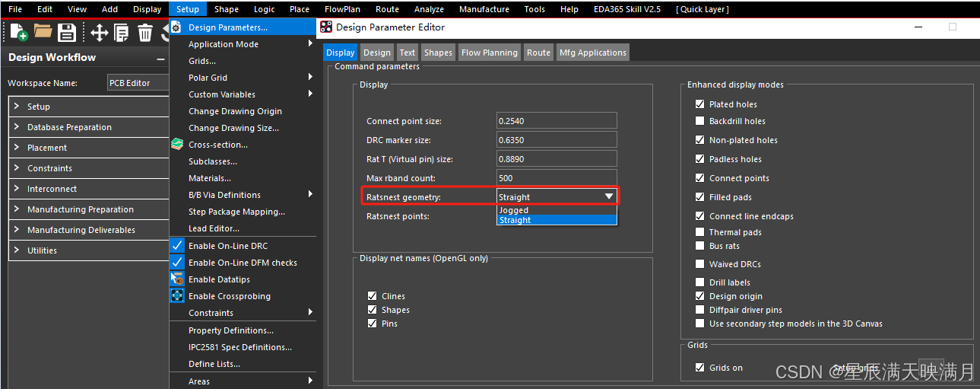Select Change Drawing Size... entry
Viewport: 980px width, 389px height.
pos(243,128)
